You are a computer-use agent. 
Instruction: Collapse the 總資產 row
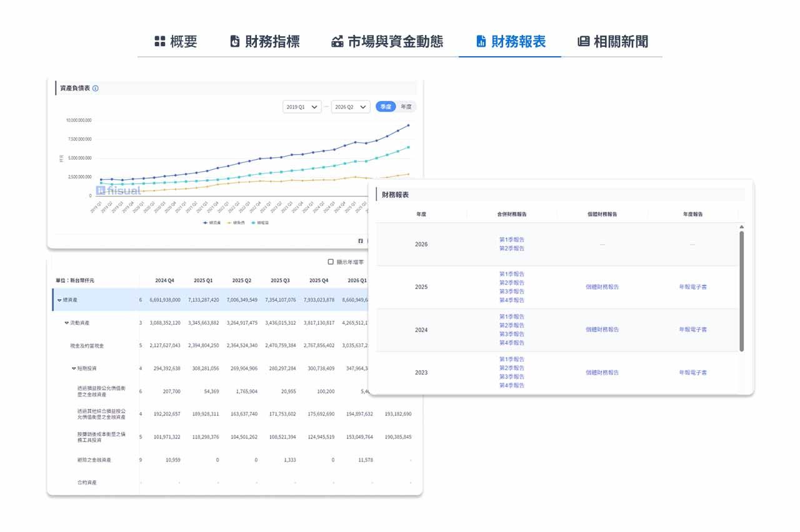(59, 300)
